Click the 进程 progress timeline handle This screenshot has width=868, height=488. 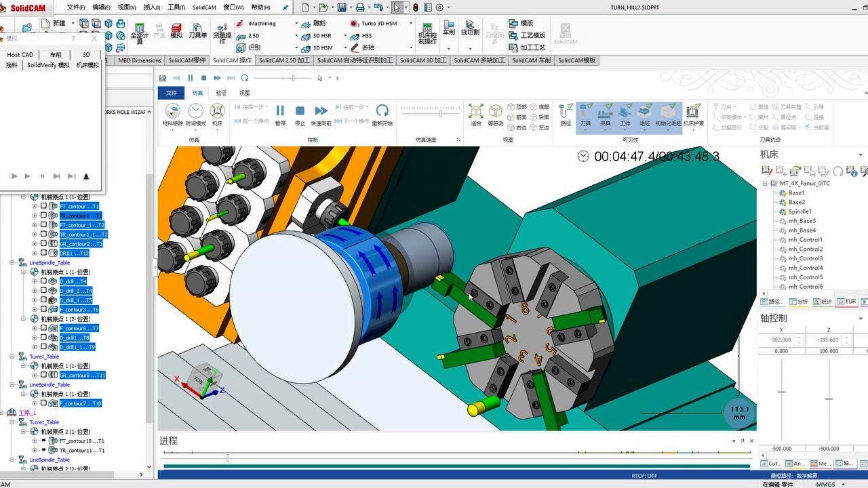pos(228,458)
